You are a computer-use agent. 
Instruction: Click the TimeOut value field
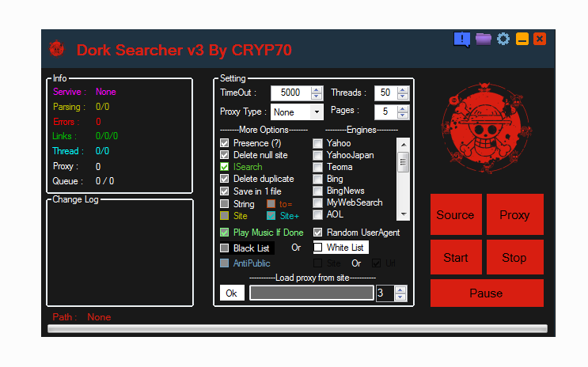click(291, 93)
